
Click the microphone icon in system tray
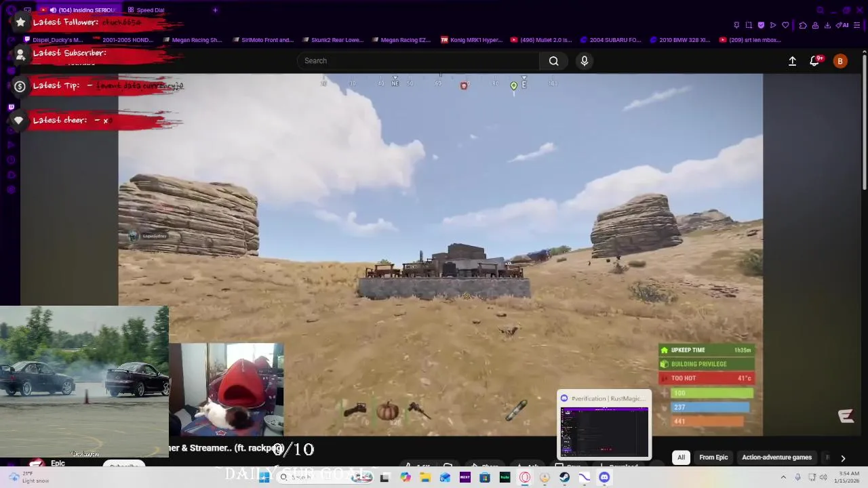pos(797,477)
